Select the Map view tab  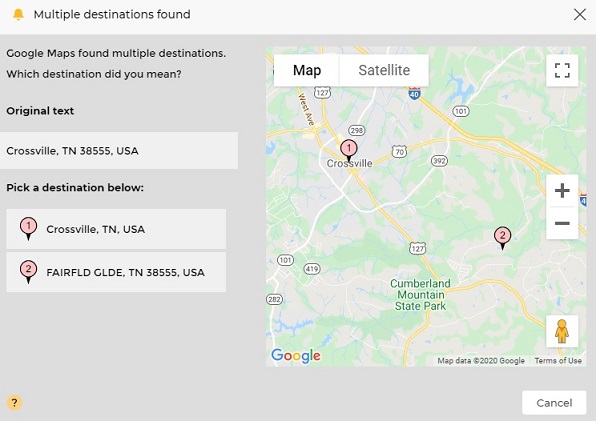(x=307, y=70)
